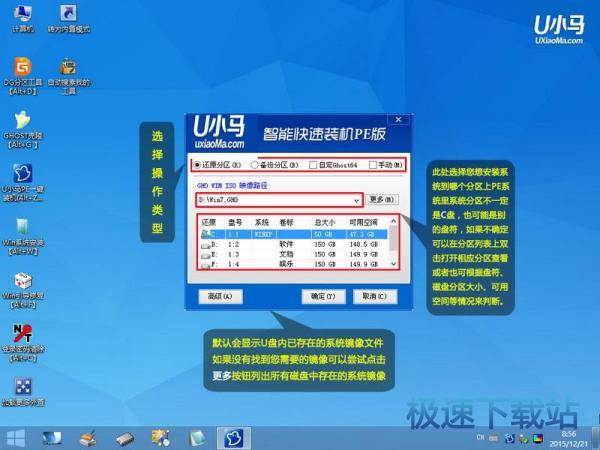Viewport: 600px width, 450px height.
Task: Click the More (M) button beside image path
Action: click(x=382, y=199)
